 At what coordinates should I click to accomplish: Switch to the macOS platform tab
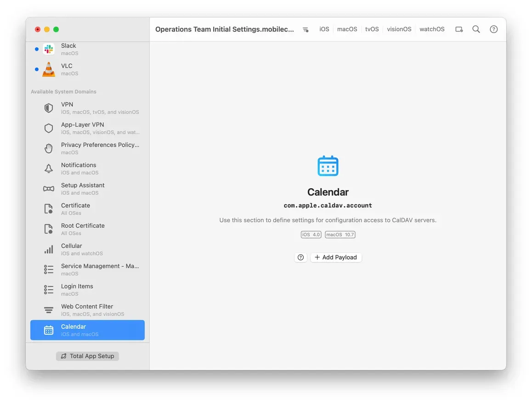[x=347, y=29]
